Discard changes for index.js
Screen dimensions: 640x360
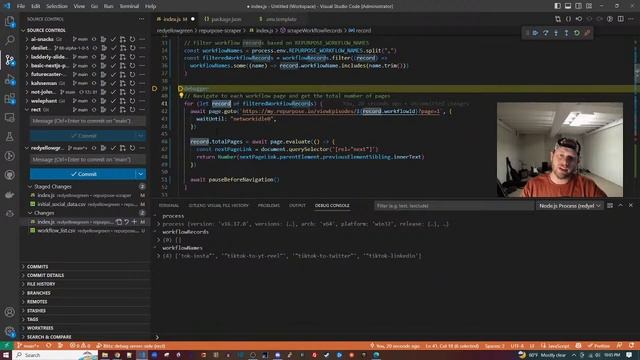tap(127, 222)
